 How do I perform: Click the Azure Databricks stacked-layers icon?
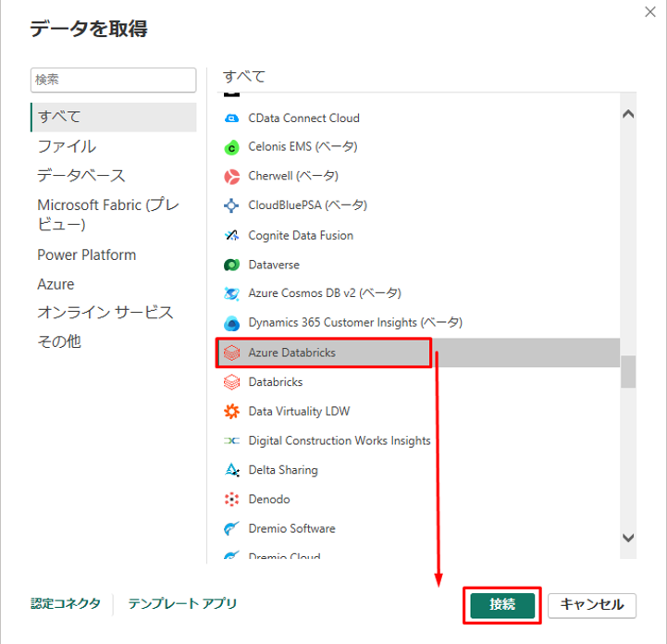(x=231, y=353)
